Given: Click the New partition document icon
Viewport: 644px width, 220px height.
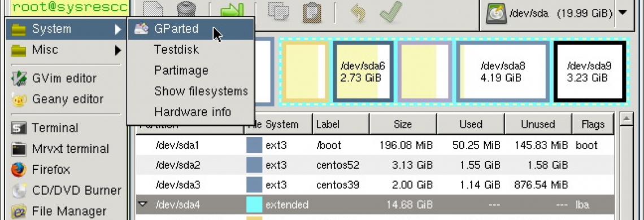Looking at the screenshot, I should [x=153, y=11].
